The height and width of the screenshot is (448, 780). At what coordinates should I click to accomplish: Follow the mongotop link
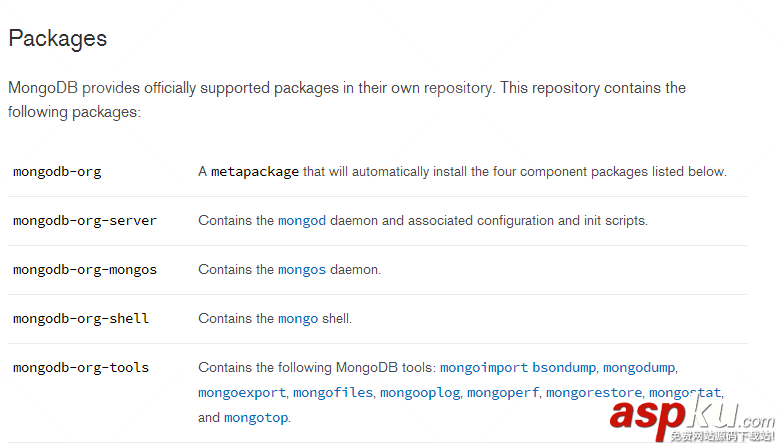tap(256, 417)
